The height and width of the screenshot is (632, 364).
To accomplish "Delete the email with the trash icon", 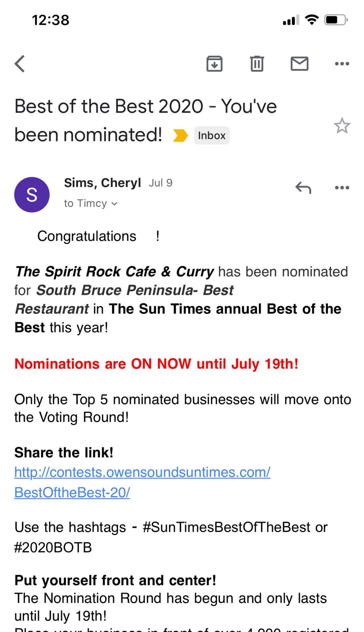I will coord(257,64).
